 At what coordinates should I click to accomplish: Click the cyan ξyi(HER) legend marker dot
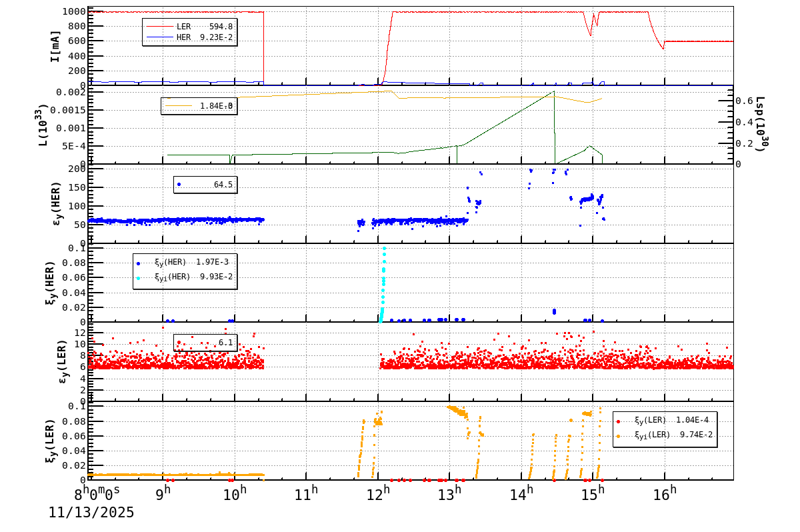(x=138, y=278)
